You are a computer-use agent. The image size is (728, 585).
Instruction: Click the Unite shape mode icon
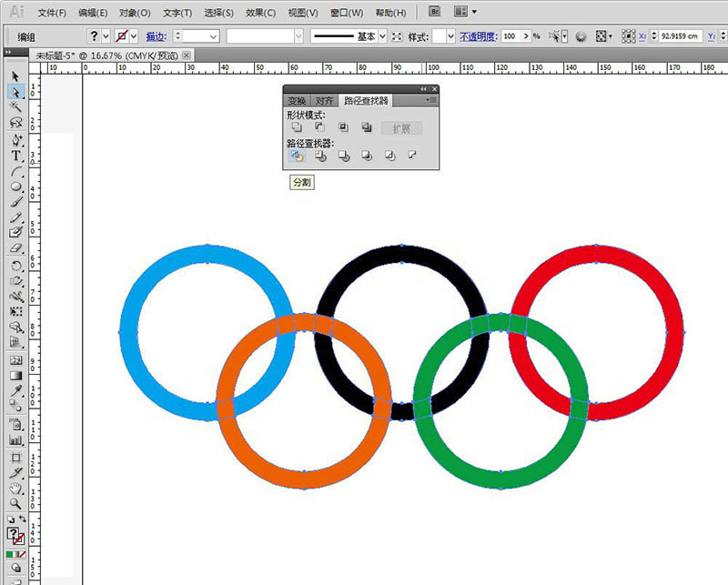(x=297, y=127)
